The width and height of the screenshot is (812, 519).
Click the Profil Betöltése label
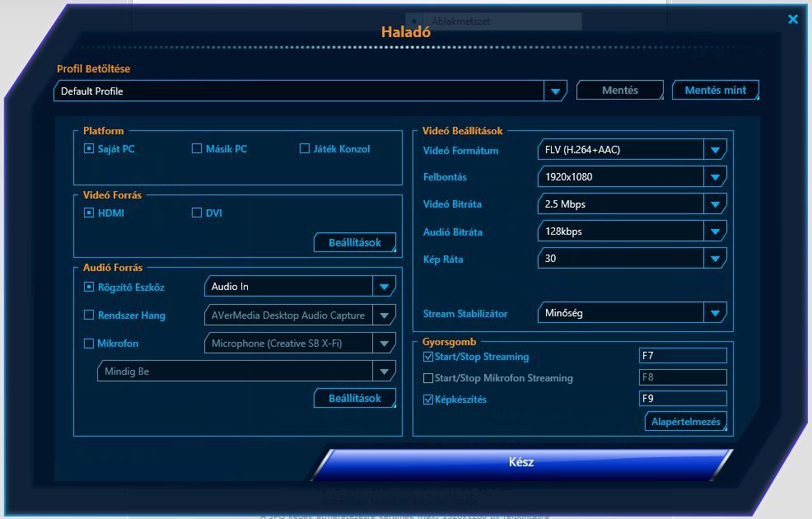pyautogui.click(x=93, y=69)
